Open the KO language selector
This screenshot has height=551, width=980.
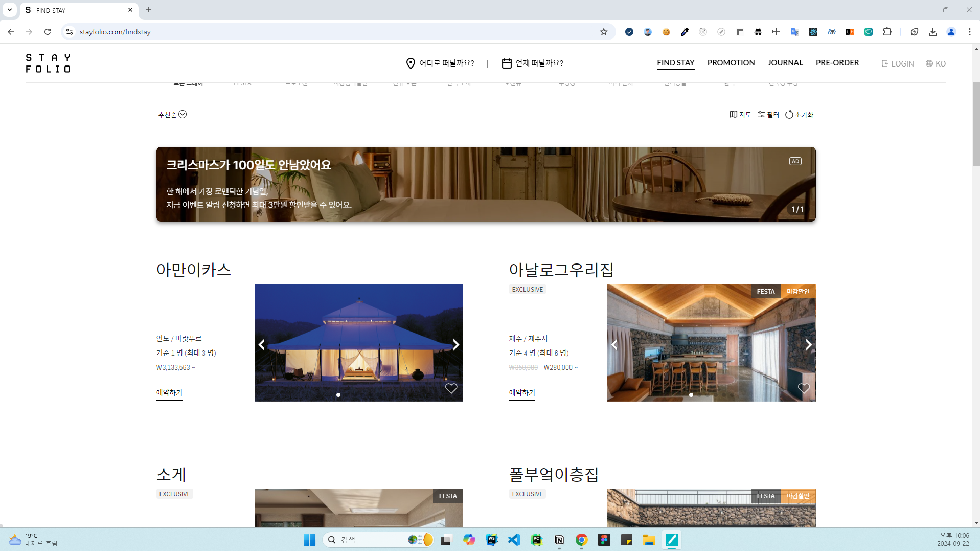935,64
